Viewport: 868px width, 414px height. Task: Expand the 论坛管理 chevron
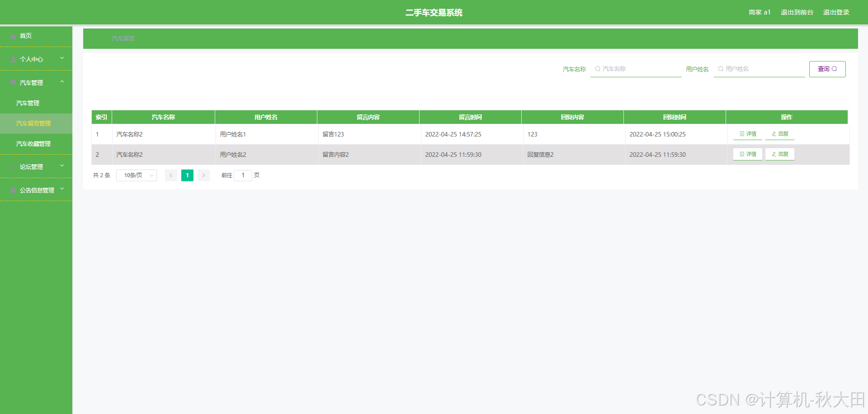click(x=62, y=166)
